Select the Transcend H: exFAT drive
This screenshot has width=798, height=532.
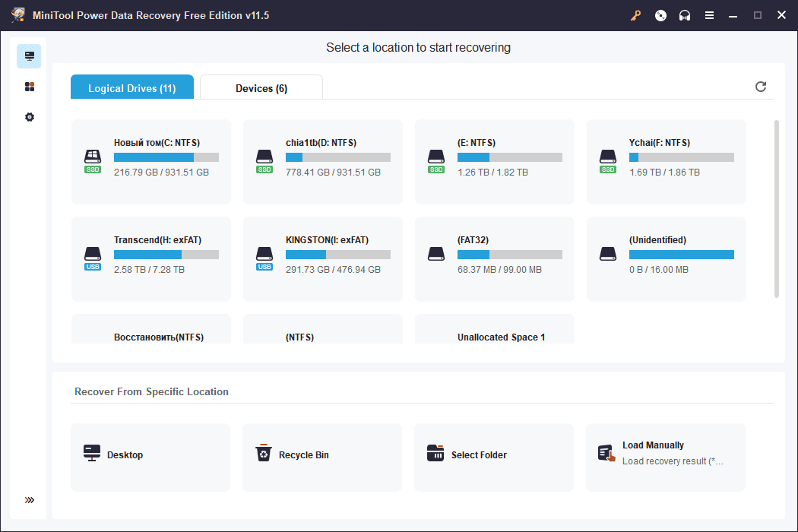click(x=151, y=258)
